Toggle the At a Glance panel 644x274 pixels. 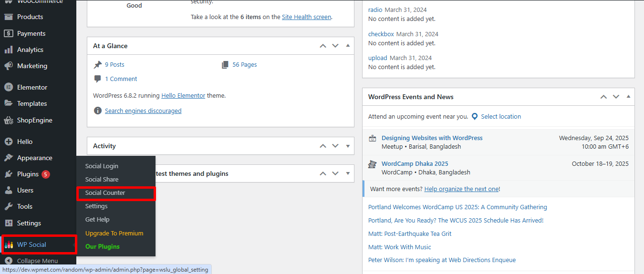point(348,46)
